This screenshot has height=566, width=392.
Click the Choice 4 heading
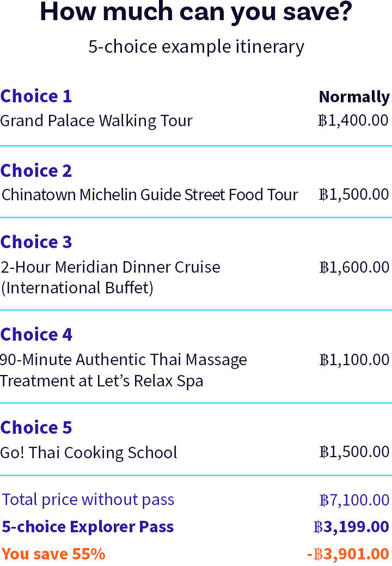click(36, 334)
